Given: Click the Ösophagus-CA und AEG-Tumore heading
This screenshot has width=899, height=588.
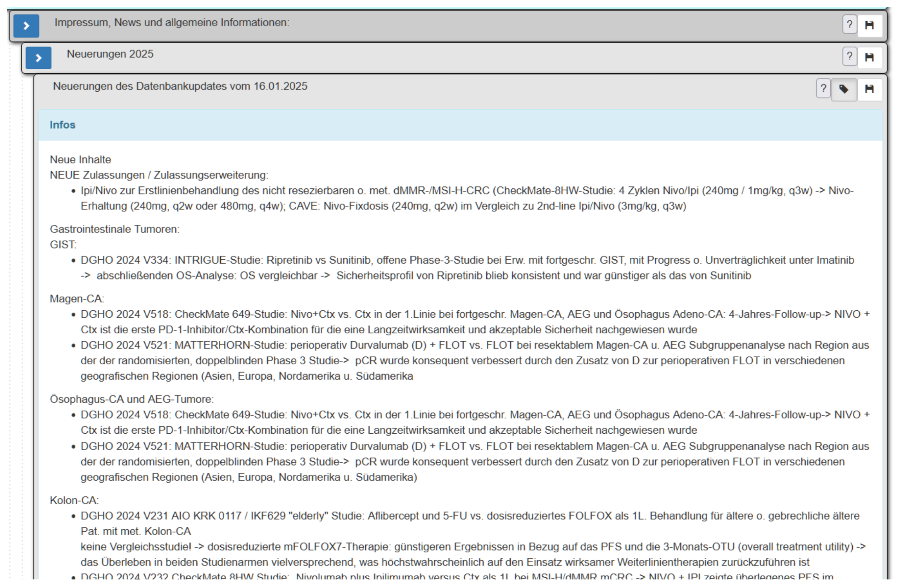Looking at the screenshot, I should point(131,399).
